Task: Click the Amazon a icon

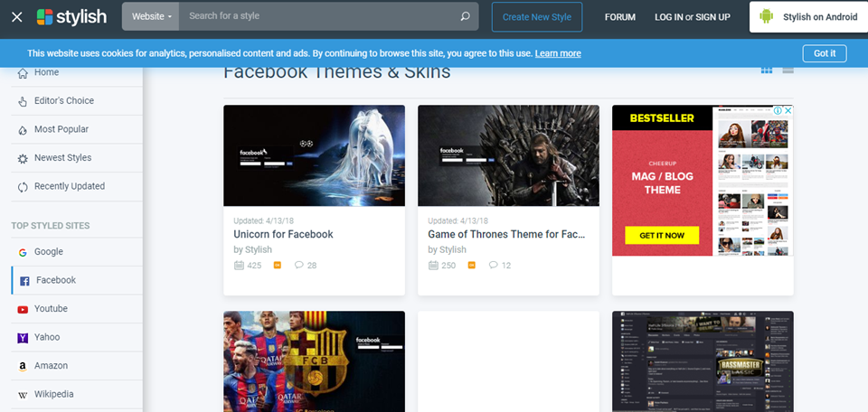Action: click(23, 367)
